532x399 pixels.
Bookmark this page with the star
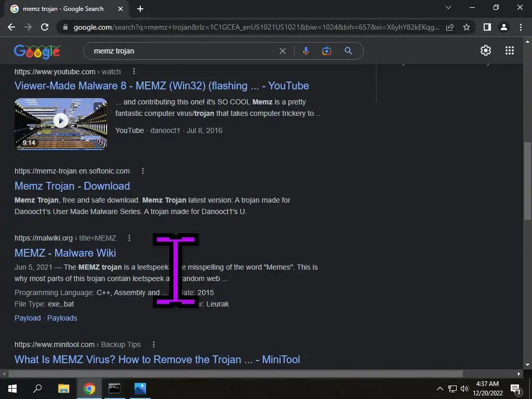coord(467,27)
